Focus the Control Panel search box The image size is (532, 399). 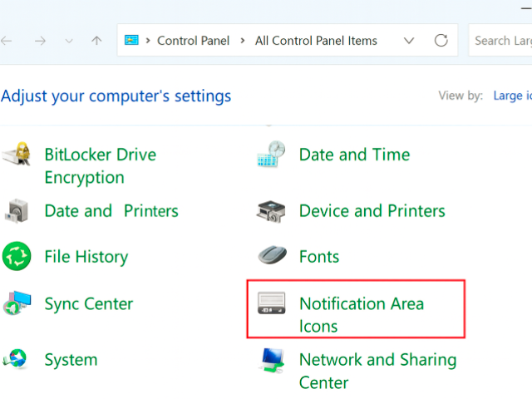click(x=502, y=40)
